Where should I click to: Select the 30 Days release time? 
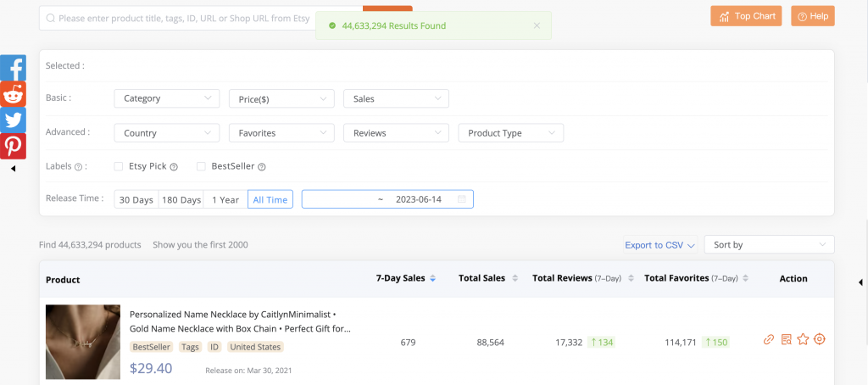pos(136,200)
